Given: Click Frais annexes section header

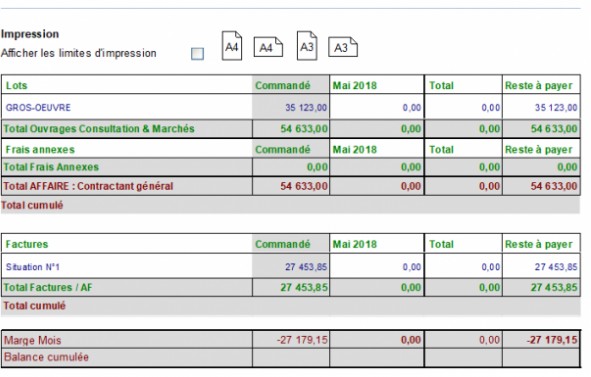Looking at the screenshot, I should click(40, 150).
